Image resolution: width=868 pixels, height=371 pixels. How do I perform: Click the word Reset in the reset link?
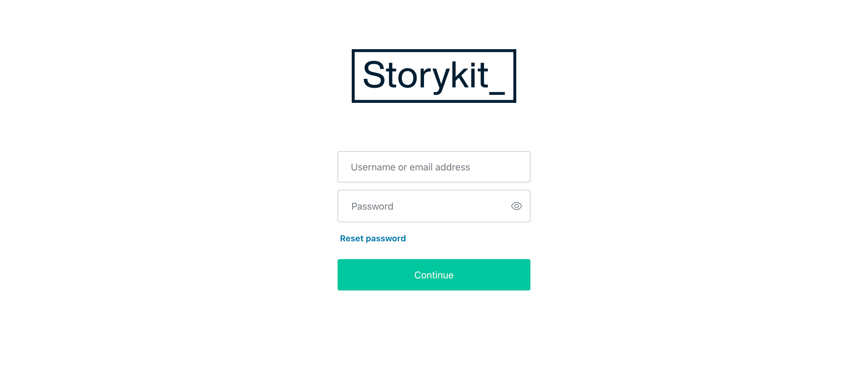(x=351, y=238)
